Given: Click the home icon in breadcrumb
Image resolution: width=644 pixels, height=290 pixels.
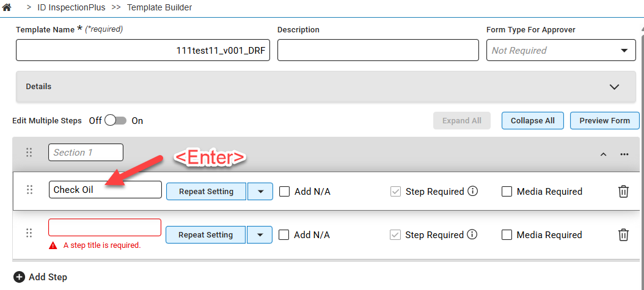Looking at the screenshot, I should click(x=7, y=7).
